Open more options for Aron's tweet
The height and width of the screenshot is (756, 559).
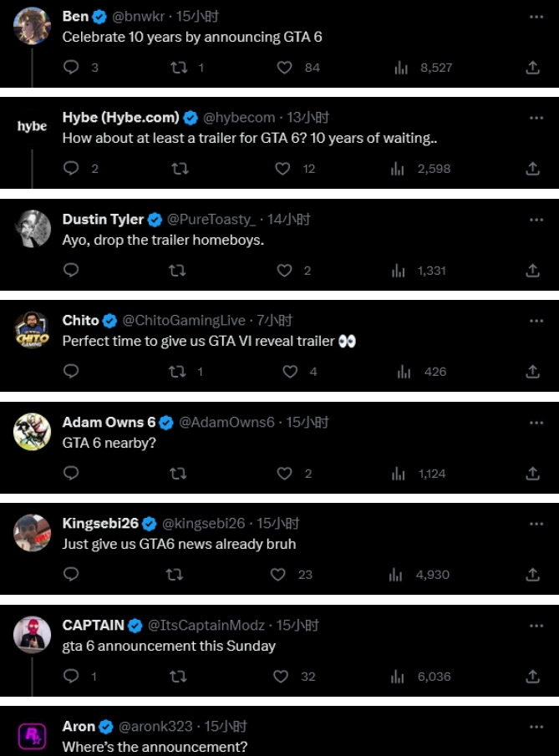pyautogui.click(x=536, y=727)
